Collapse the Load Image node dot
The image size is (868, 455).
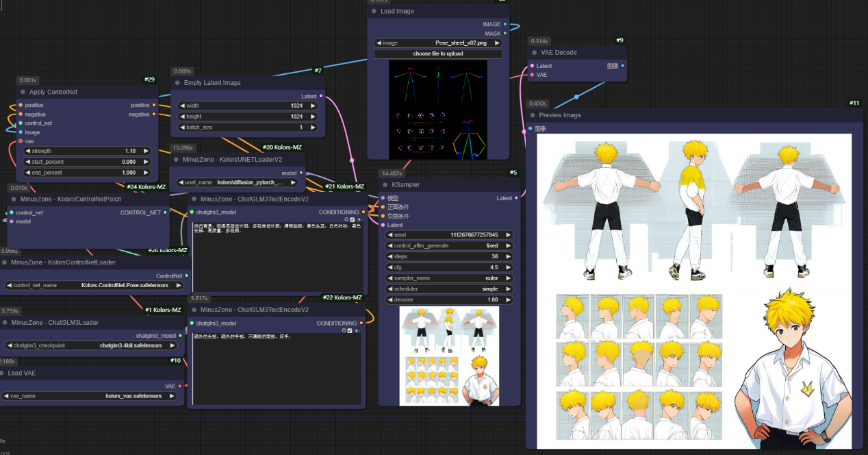tap(374, 12)
